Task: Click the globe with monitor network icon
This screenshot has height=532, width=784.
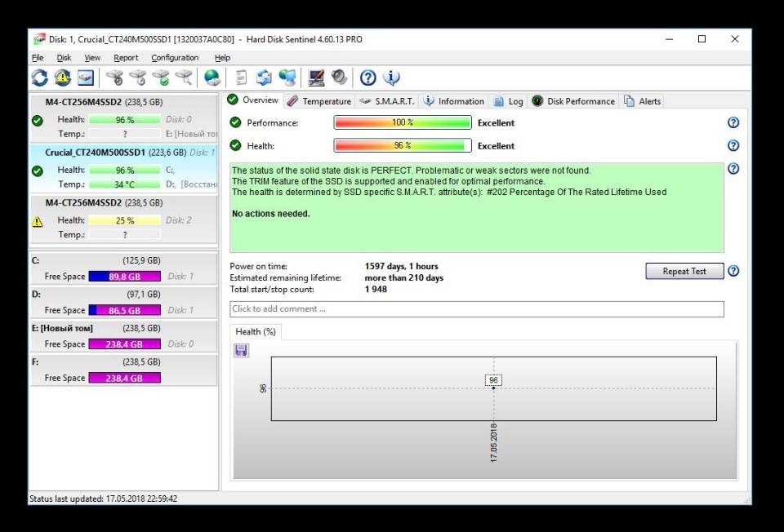Action: click(287, 78)
